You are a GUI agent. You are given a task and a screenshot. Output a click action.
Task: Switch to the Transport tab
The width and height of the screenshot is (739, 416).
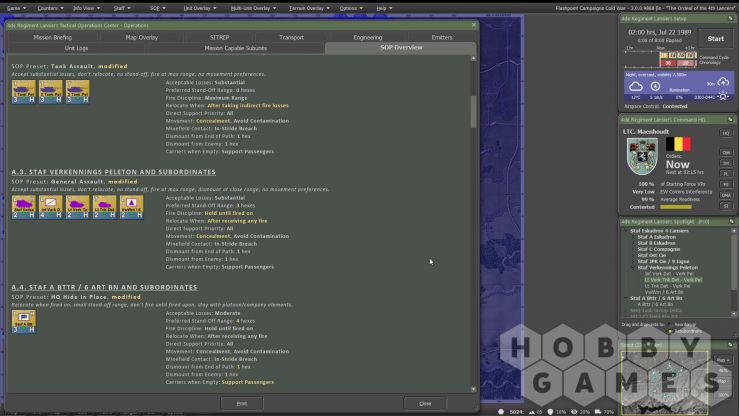point(291,37)
